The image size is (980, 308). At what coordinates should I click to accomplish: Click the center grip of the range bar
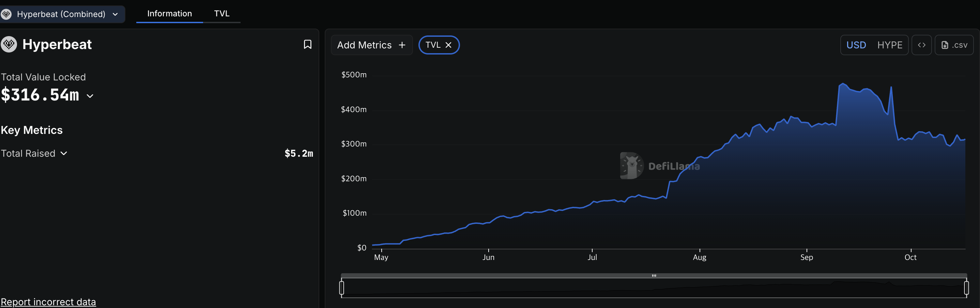[654, 276]
